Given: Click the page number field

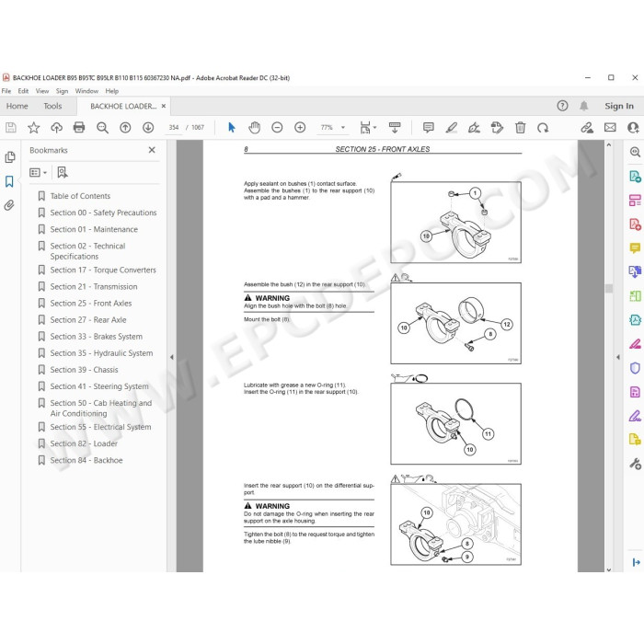Looking at the screenshot, I should tap(174, 128).
